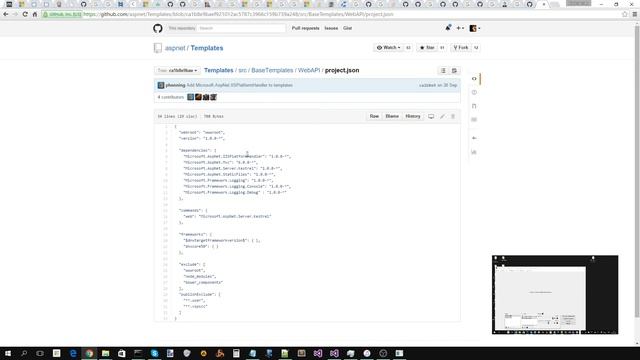This screenshot has height=360, width=640.
Task: Click the Raw button
Action: pos(374,116)
